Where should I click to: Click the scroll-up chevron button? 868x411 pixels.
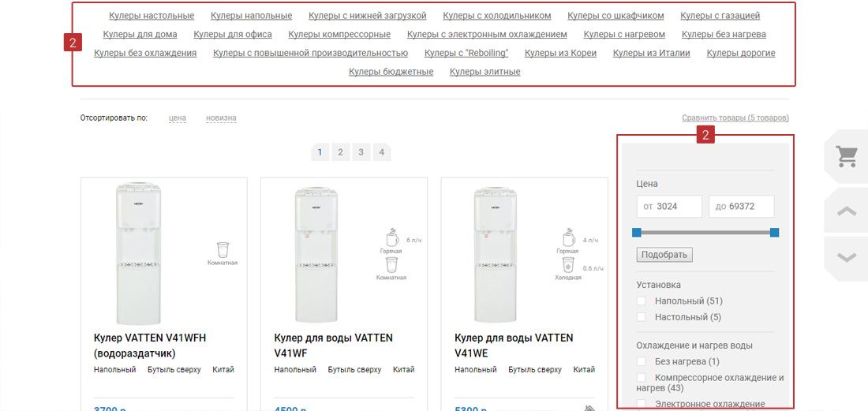coord(847,210)
